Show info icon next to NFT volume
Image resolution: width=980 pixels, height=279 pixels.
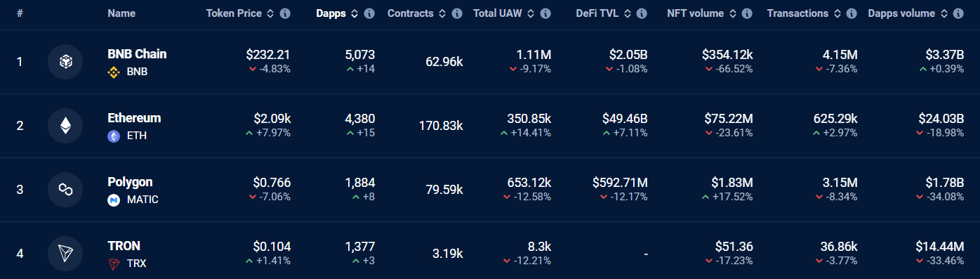(747, 13)
